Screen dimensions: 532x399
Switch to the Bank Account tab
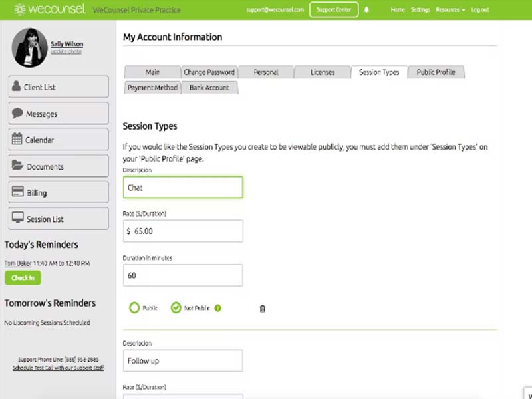tap(209, 88)
